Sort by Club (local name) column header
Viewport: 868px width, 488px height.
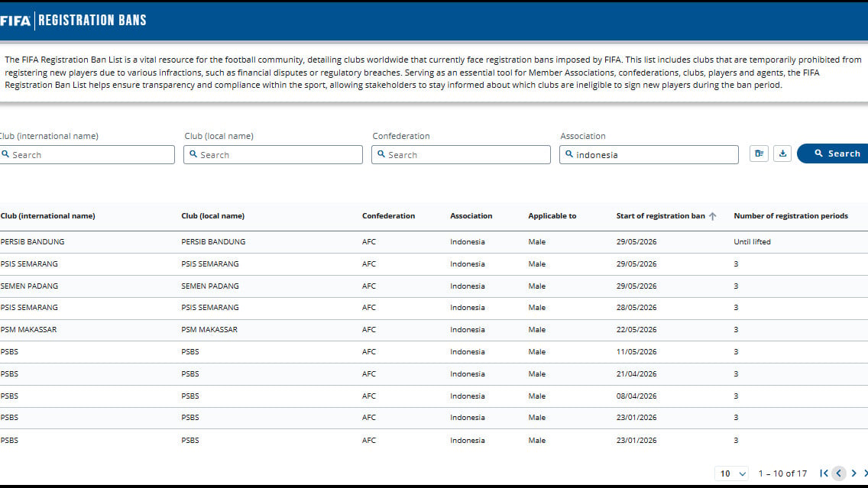(212, 216)
